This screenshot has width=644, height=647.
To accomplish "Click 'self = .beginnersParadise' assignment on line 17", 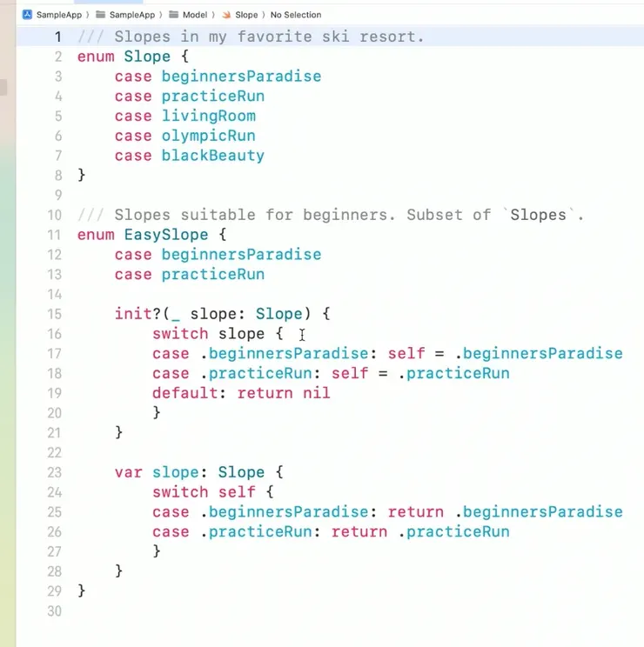I will [x=506, y=354].
